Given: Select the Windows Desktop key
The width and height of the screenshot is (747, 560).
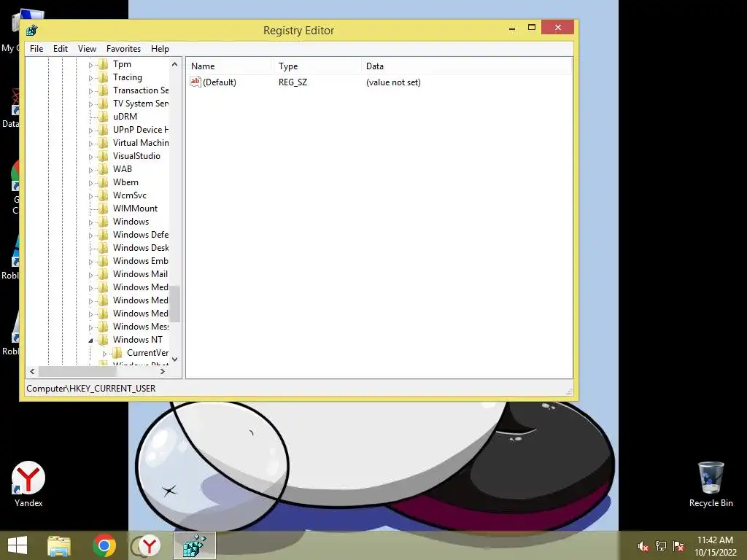Looking at the screenshot, I should [x=141, y=248].
